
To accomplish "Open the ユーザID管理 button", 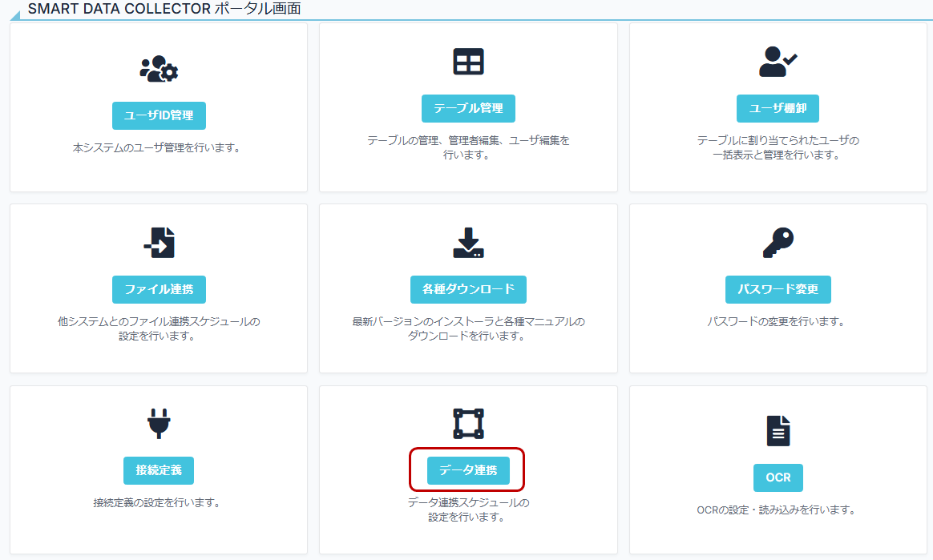I will (x=159, y=115).
